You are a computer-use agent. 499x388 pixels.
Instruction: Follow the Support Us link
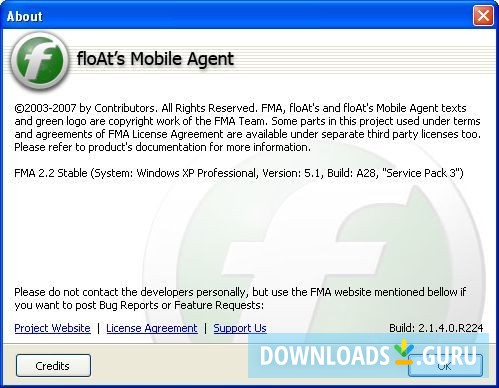pyautogui.click(x=240, y=328)
